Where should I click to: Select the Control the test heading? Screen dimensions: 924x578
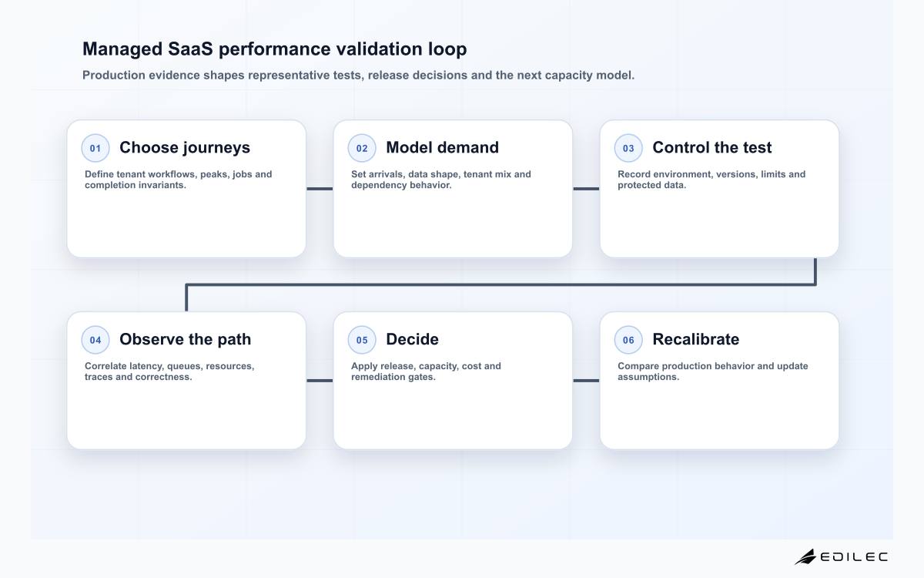[711, 148]
